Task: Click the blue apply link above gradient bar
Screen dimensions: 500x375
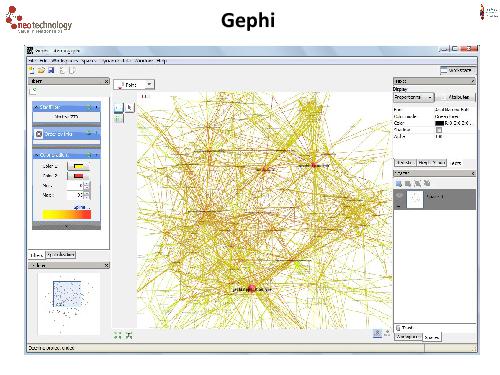Action: [82, 207]
